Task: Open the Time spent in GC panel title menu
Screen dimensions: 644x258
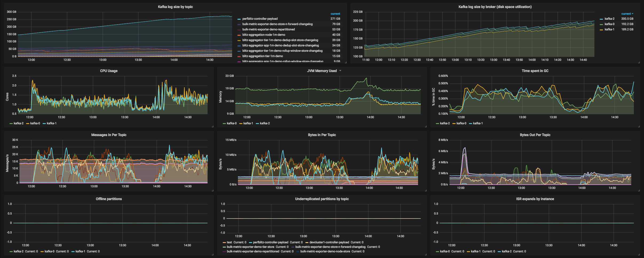Action: [x=535, y=71]
